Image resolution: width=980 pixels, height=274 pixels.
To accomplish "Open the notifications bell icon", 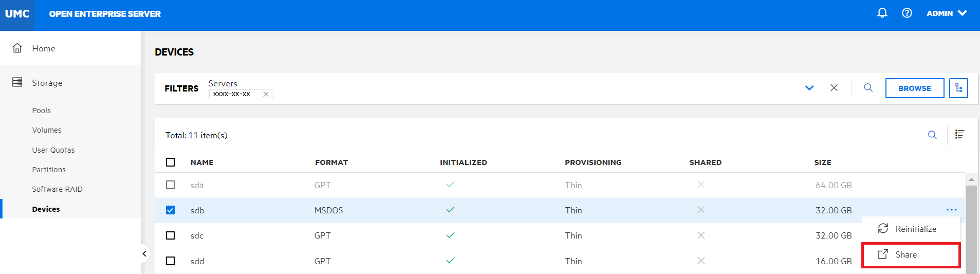I will 882,13.
